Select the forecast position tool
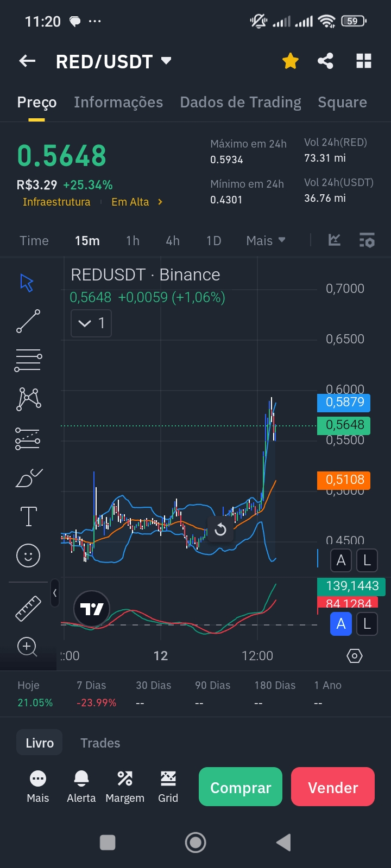Screen dimensions: 391x868 pos(28,438)
